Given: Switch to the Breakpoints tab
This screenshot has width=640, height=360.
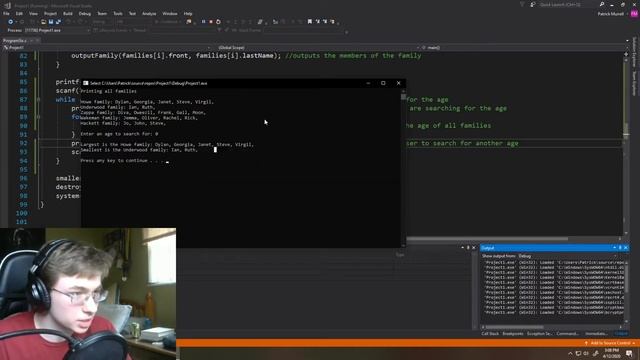Looking at the screenshot, I should [513, 333].
